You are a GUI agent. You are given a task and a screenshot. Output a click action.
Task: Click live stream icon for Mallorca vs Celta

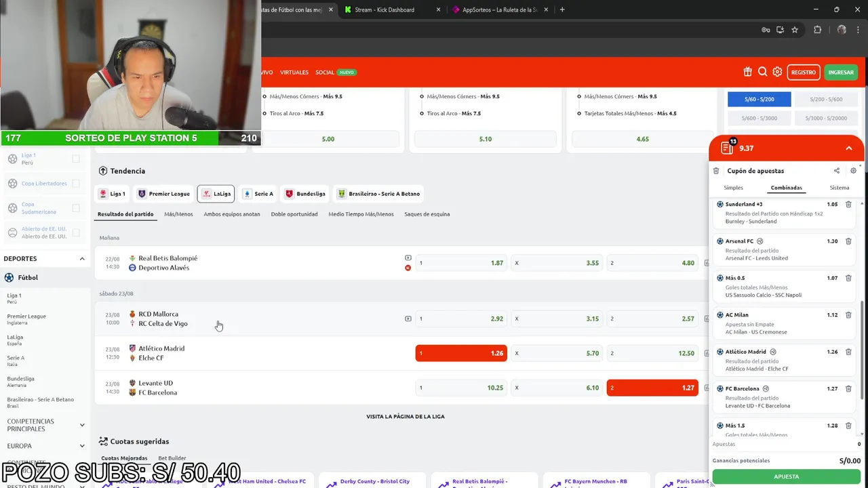click(x=408, y=319)
